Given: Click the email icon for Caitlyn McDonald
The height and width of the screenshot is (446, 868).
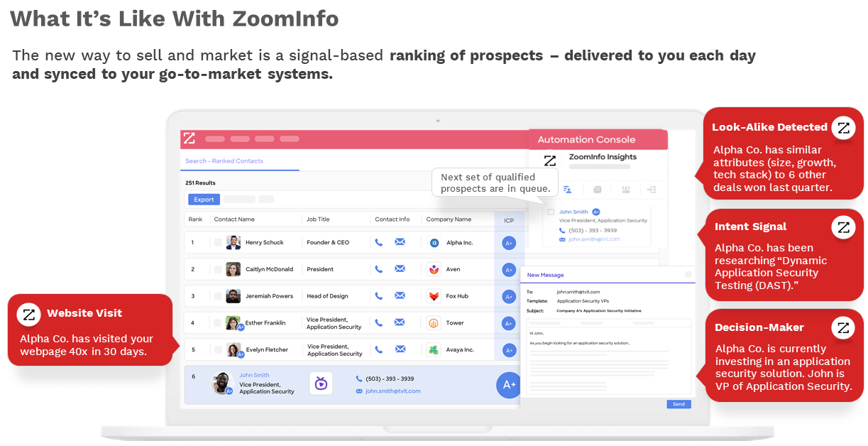Looking at the screenshot, I should 400,270.
